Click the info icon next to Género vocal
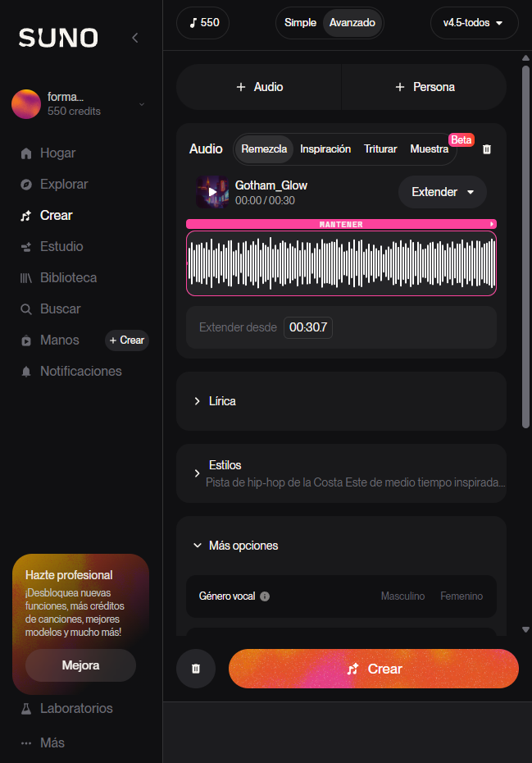 pyautogui.click(x=265, y=596)
